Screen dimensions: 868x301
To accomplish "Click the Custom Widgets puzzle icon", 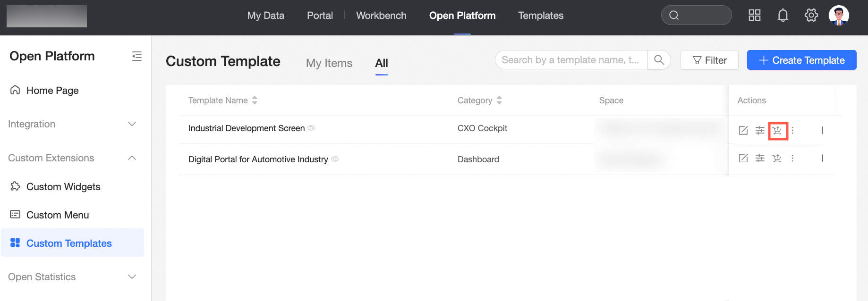I will 15,186.
